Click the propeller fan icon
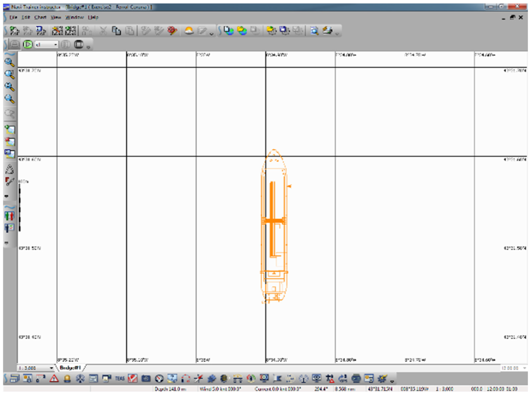 (80, 379)
